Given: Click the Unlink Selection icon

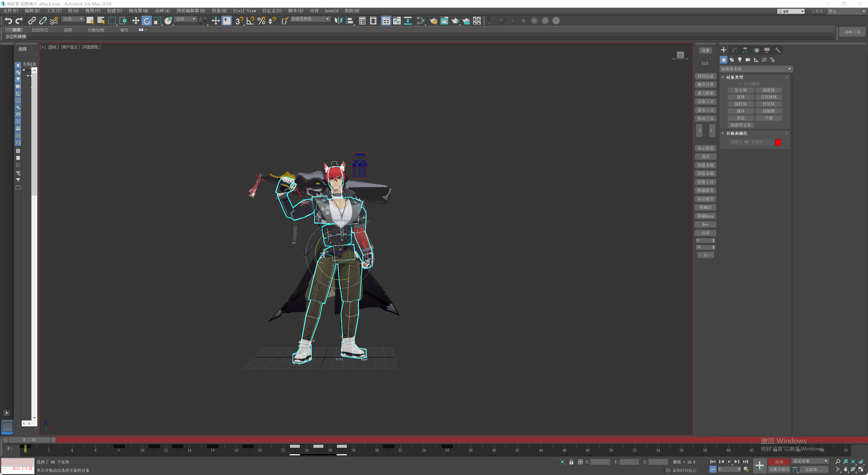Looking at the screenshot, I should (x=43, y=21).
